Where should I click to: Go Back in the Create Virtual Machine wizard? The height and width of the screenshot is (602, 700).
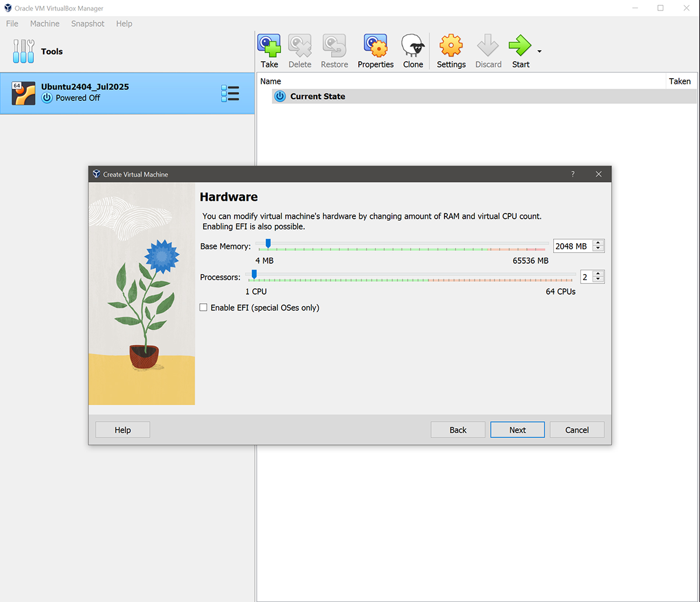pyautogui.click(x=458, y=430)
